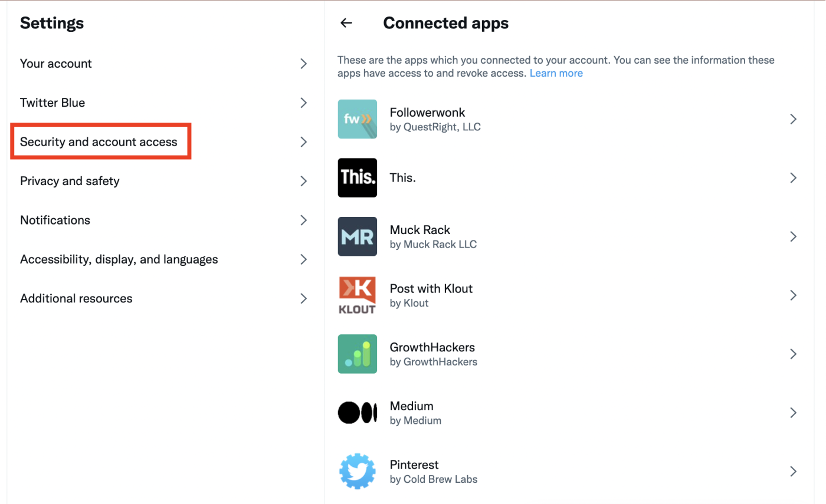The image size is (826, 504).
Task: Click chevron next to Your account
Action: pos(304,64)
